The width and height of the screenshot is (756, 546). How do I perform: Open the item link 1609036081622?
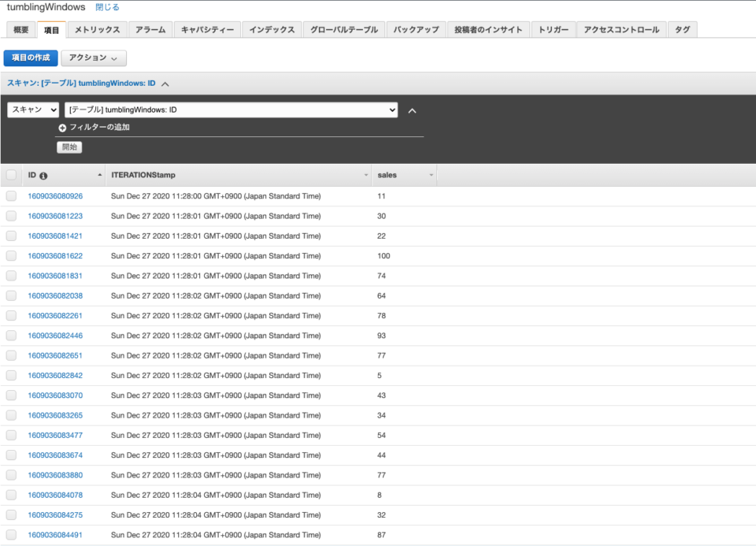pyautogui.click(x=56, y=255)
